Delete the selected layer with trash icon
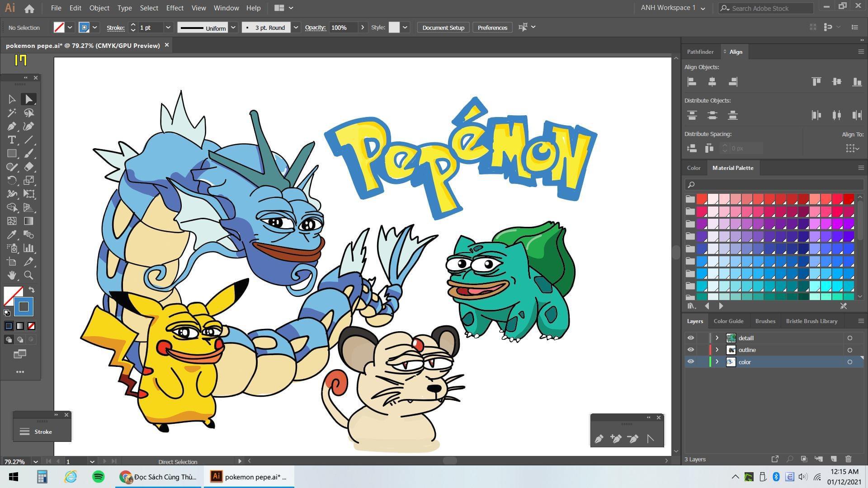The width and height of the screenshot is (868, 488). pyautogui.click(x=849, y=459)
